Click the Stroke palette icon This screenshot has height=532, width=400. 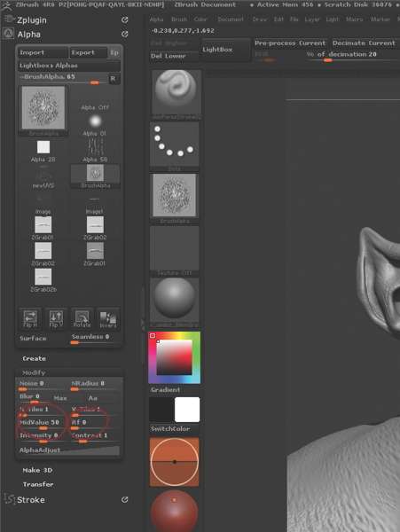click(x=9, y=499)
